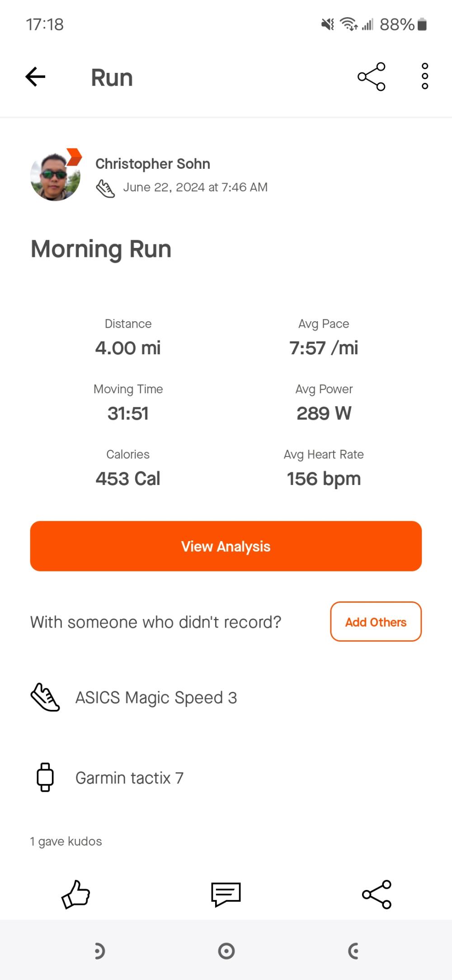
Task: Tap the Android recent apps button
Action: 99,951
